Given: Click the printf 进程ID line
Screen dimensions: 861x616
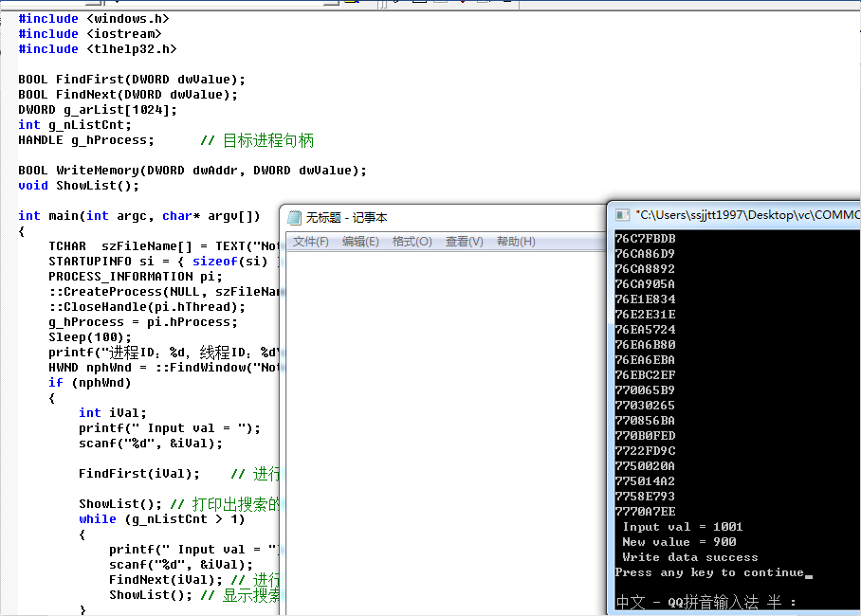Looking at the screenshot, I should coord(164,353).
